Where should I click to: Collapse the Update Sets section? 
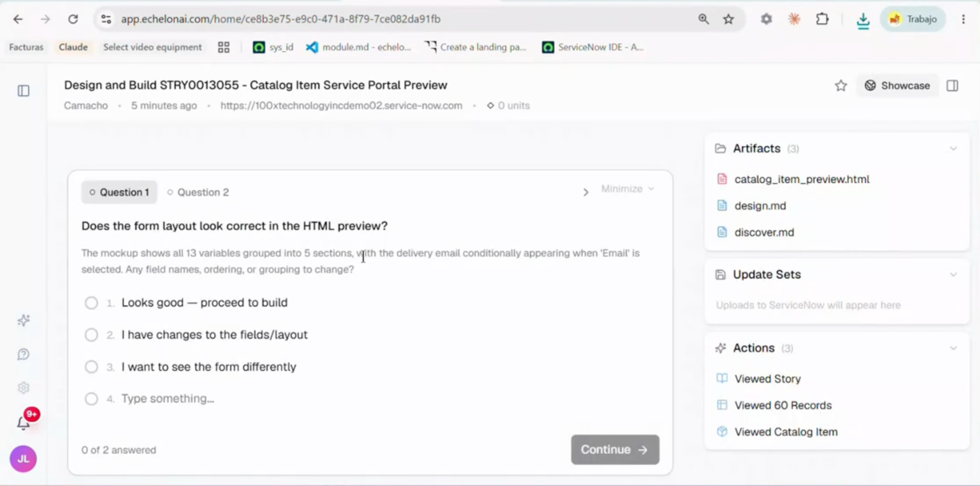(x=953, y=275)
